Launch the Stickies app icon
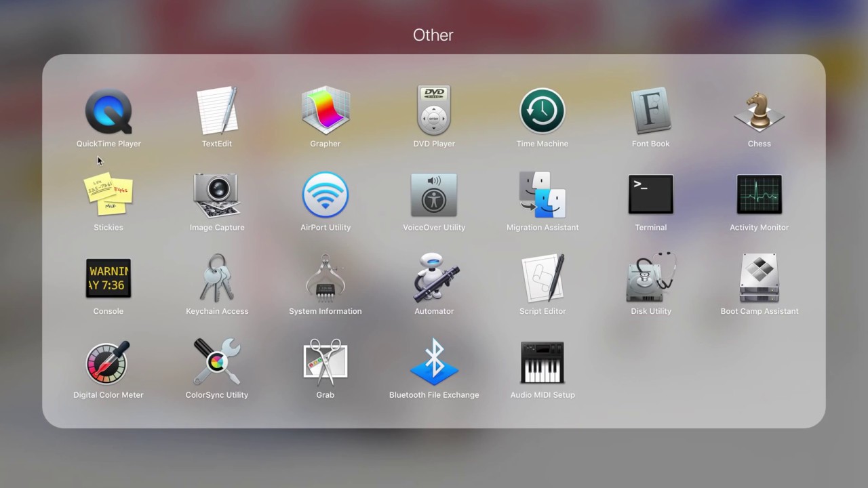The image size is (868, 488). pos(108,195)
